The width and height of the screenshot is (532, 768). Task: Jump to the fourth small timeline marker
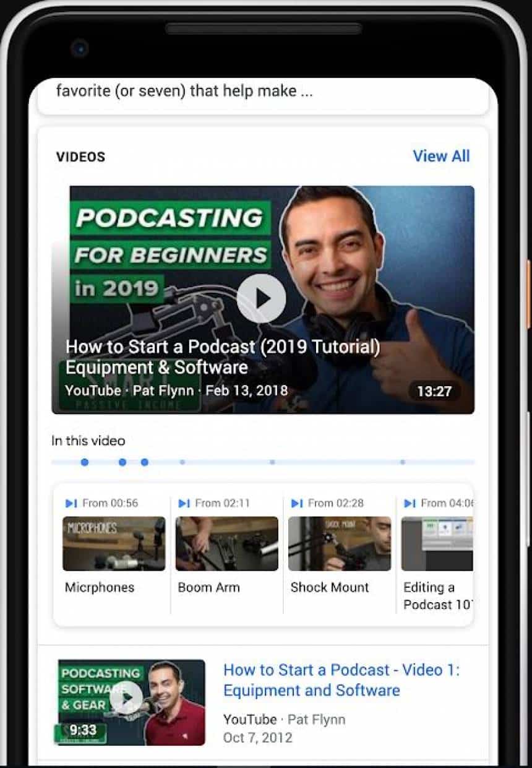click(182, 462)
